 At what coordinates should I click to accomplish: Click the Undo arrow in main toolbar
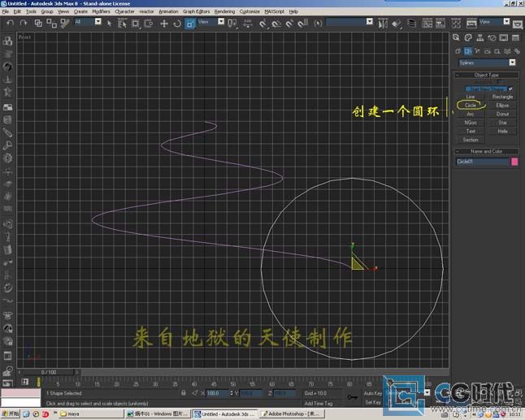[x=10, y=23]
